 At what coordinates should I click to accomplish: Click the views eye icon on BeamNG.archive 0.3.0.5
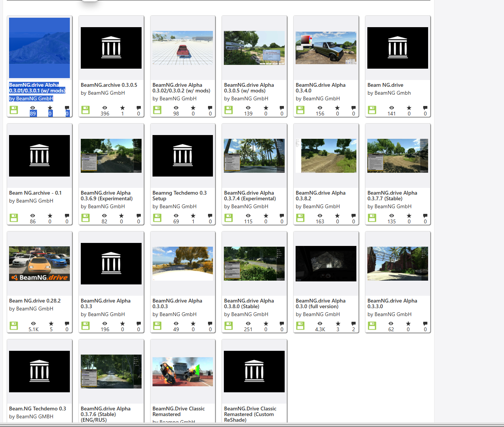pos(105,108)
